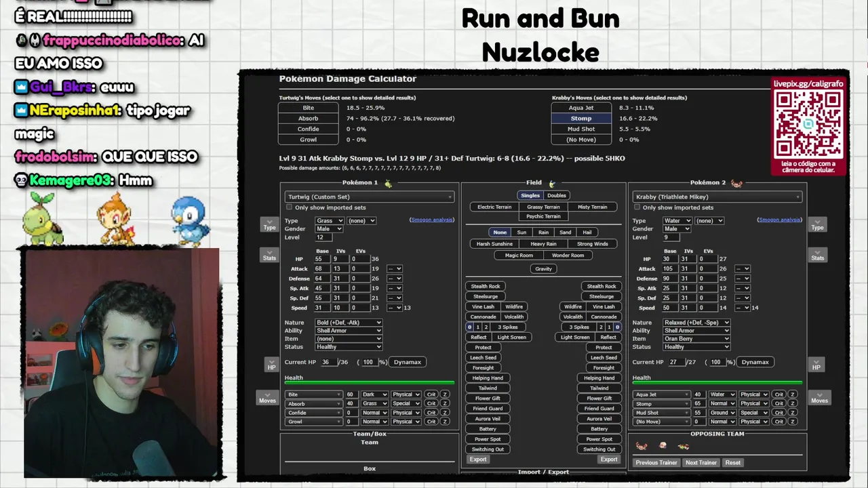The width and height of the screenshot is (868, 488).
Task: Click the left Export button under Switching Out
Action: pyautogui.click(x=478, y=459)
